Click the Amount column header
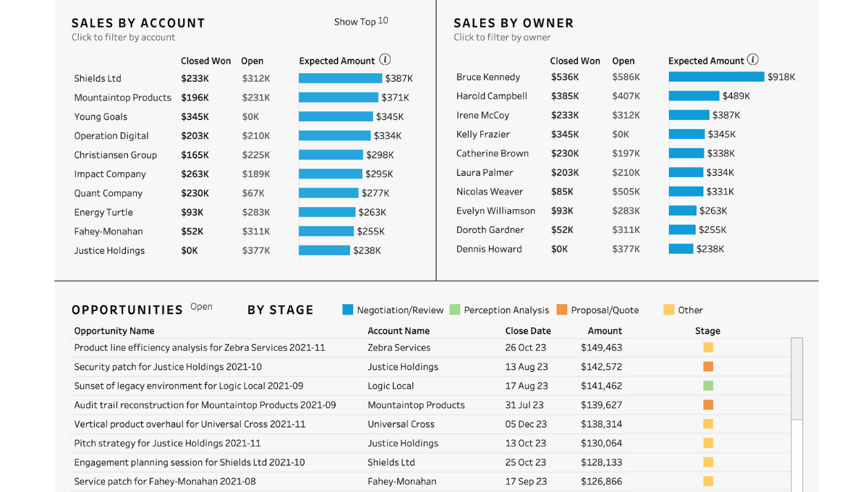Screen dimensions: 868x492 (x=605, y=331)
